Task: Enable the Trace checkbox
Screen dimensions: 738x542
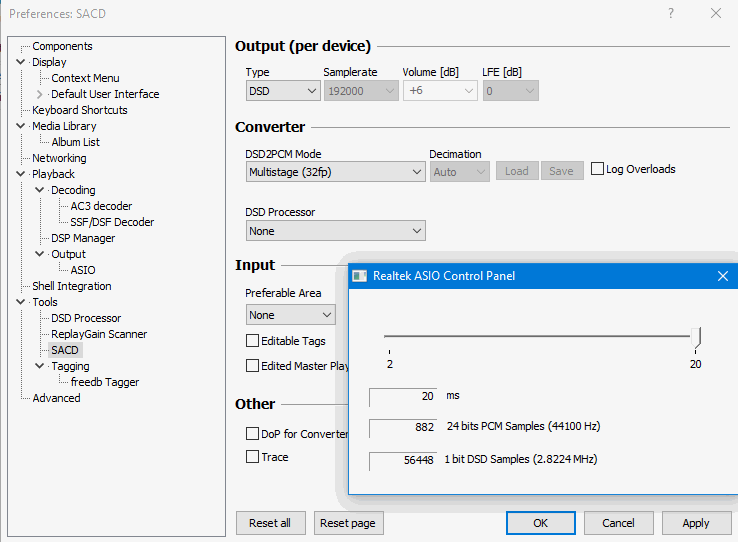Action: 252,456
